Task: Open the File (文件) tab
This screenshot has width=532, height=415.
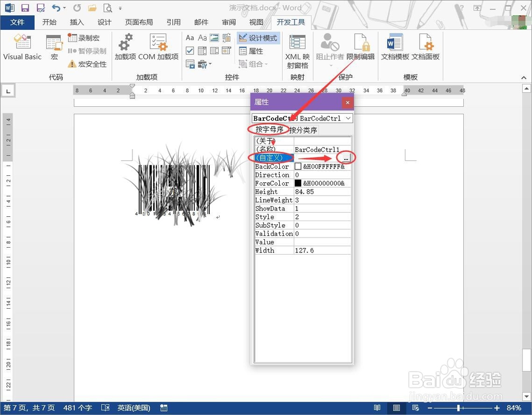Action: point(18,22)
